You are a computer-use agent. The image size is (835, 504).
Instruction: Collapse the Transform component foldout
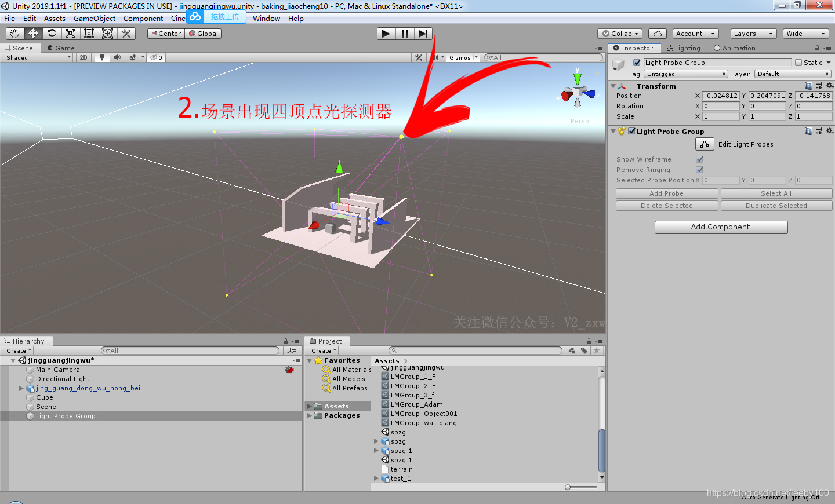(x=613, y=86)
